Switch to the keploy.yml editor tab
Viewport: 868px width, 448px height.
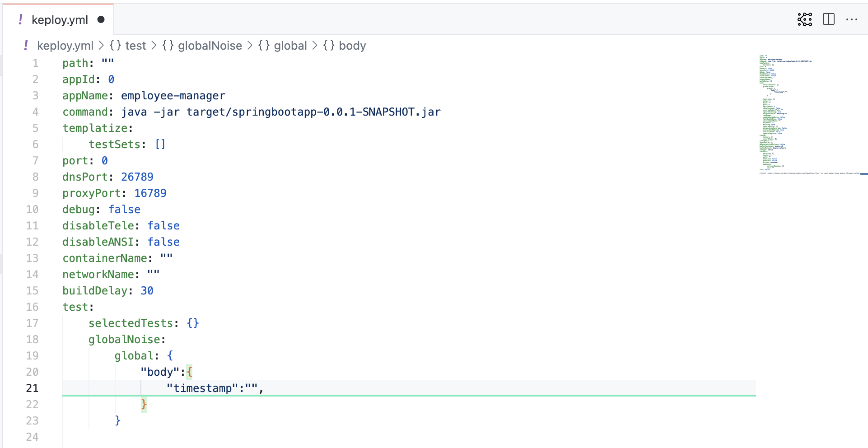(59, 20)
